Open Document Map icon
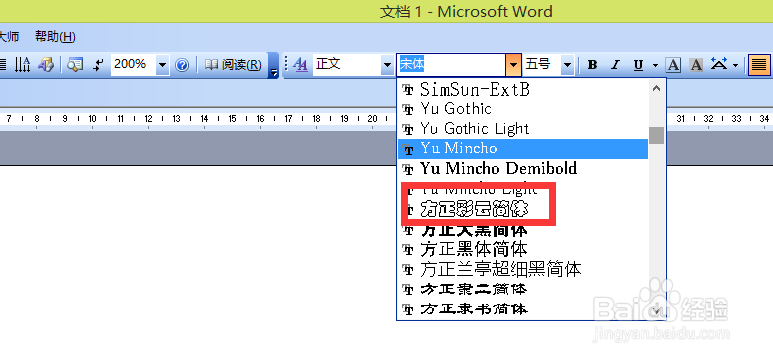 [x=75, y=65]
